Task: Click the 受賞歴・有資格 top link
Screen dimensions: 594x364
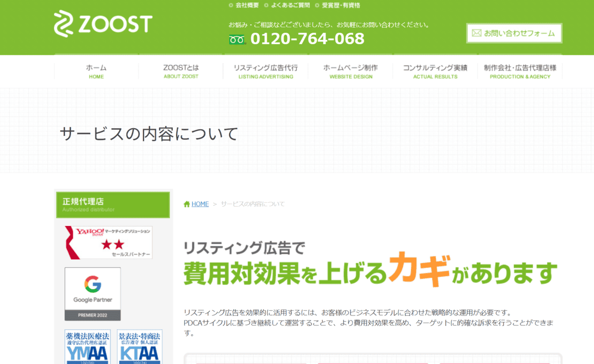Action: pyautogui.click(x=341, y=5)
